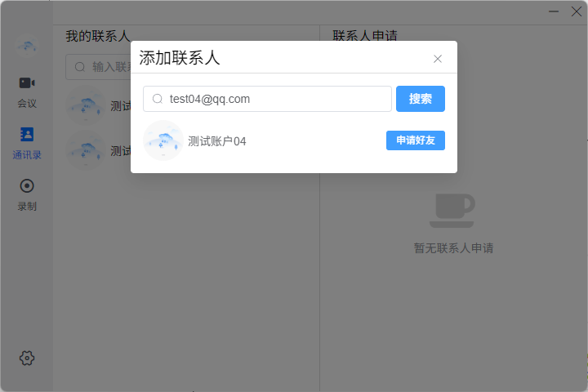The height and width of the screenshot is (392, 588).
Task: Select the 测试账户04 result name
Action: [216, 141]
